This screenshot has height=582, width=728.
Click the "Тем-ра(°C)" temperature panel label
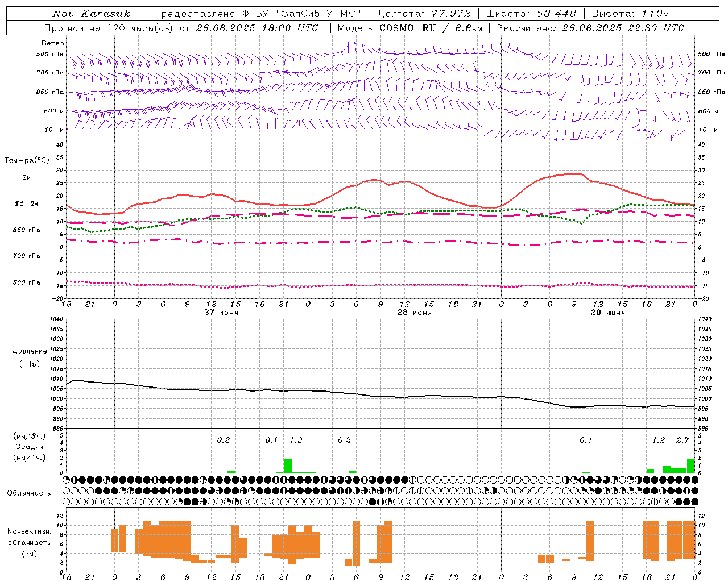(x=27, y=161)
